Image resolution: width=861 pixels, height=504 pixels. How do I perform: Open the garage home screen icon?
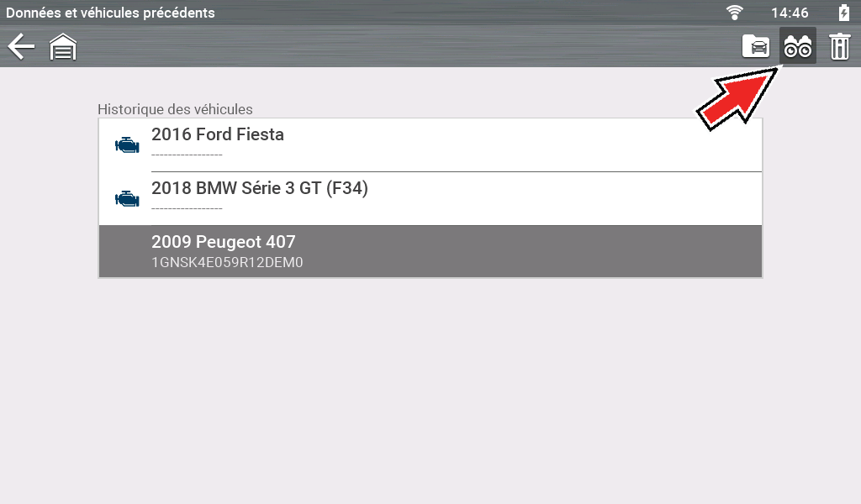(63, 47)
